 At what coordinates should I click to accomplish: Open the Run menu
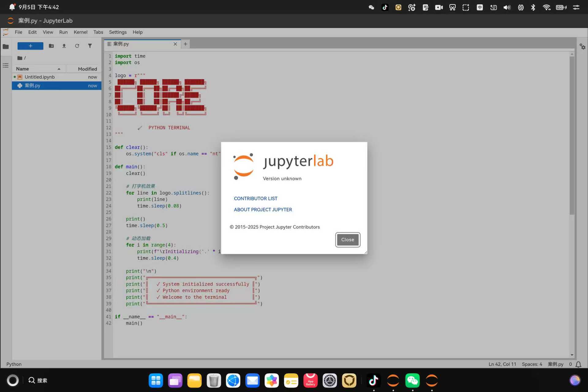[x=63, y=32]
